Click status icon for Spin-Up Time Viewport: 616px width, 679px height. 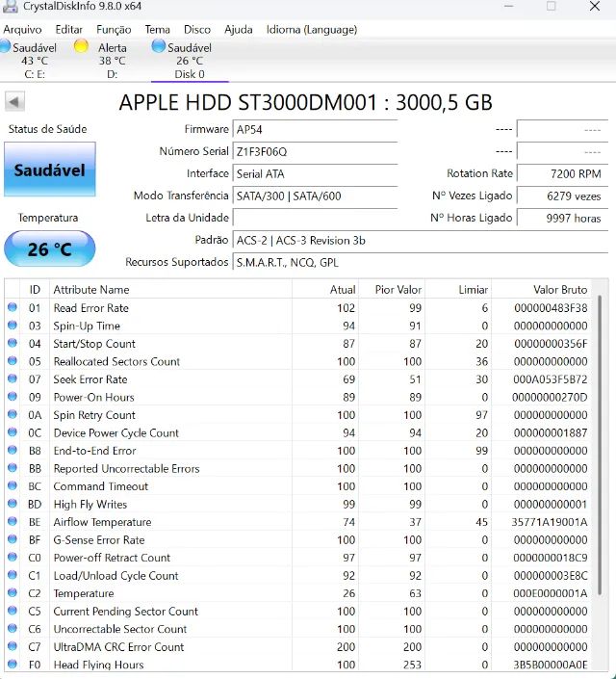(x=13, y=326)
